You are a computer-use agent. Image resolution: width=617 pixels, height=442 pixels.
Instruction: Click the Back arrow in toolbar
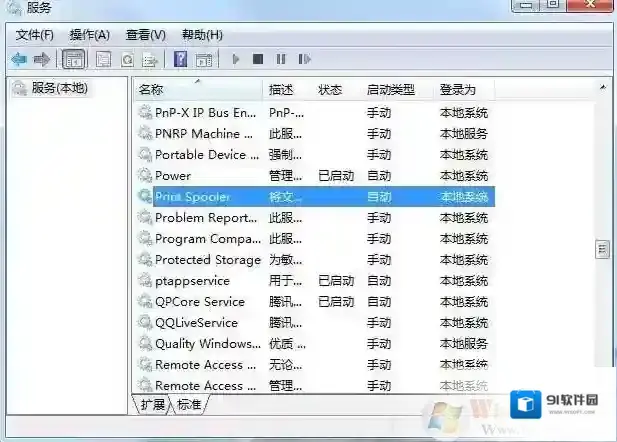[19, 60]
